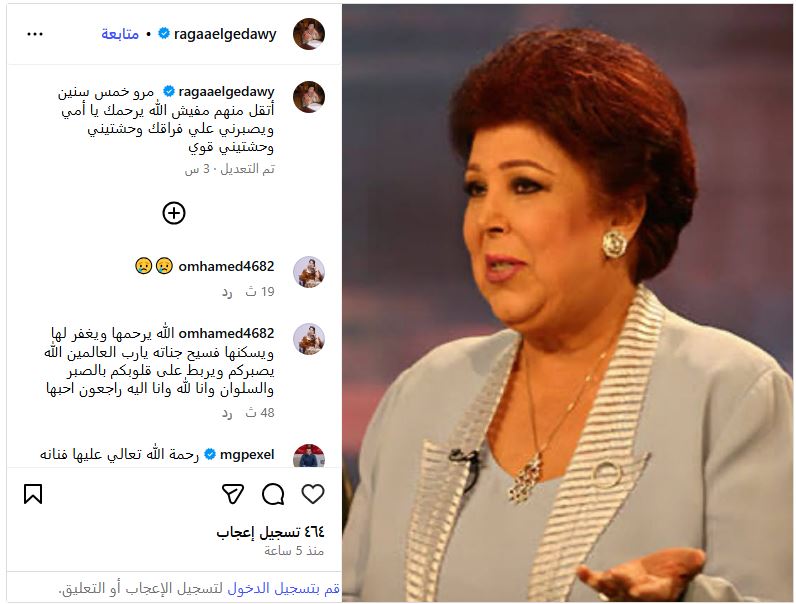This screenshot has width=796, height=604.
Task: Click the mgpexel commenter avatar
Action: [x=309, y=456]
